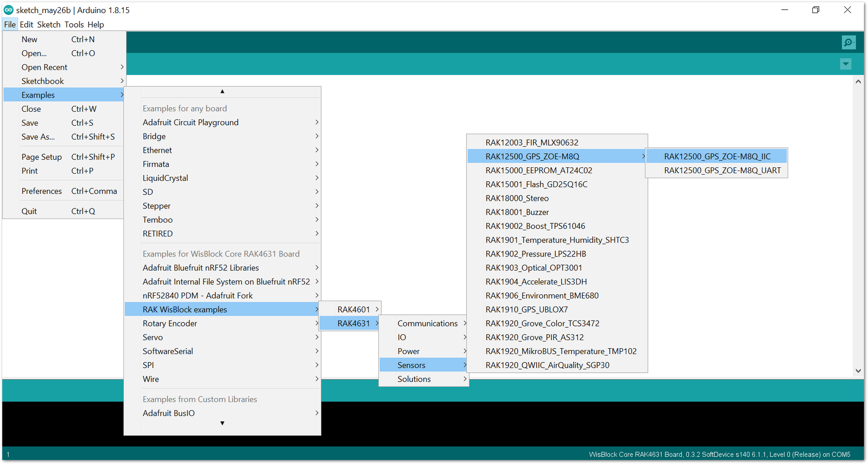
Task: Choose Quit in the File menu
Action: [63, 211]
